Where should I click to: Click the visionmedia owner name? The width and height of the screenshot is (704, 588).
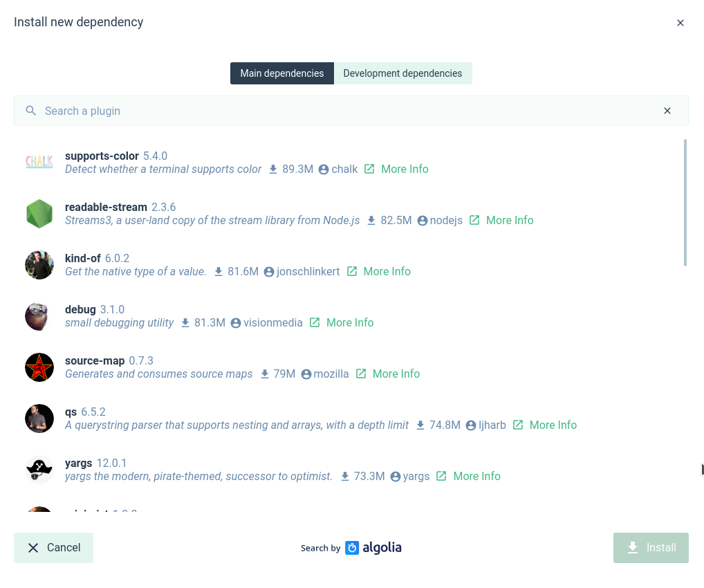click(273, 323)
